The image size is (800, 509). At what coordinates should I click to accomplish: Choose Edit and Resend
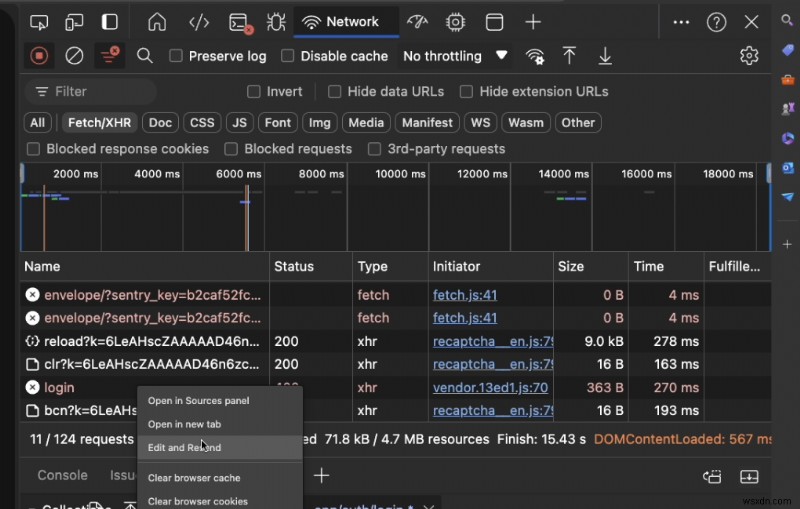[220, 448]
